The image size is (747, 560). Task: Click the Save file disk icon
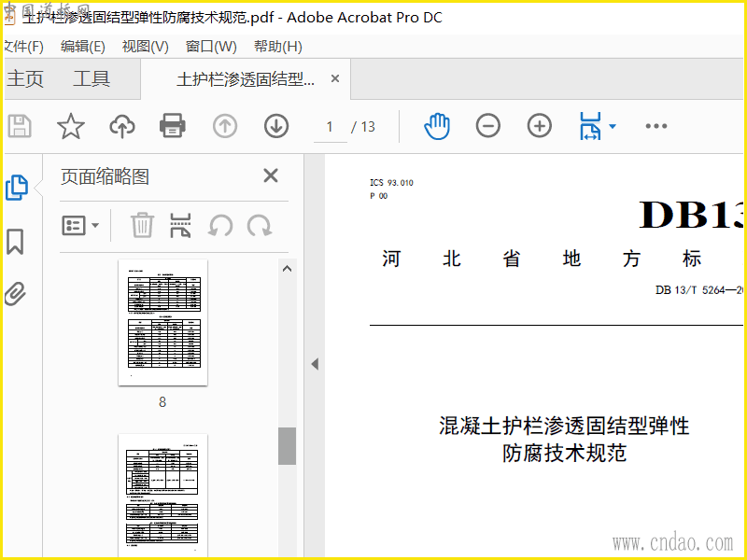click(20, 127)
